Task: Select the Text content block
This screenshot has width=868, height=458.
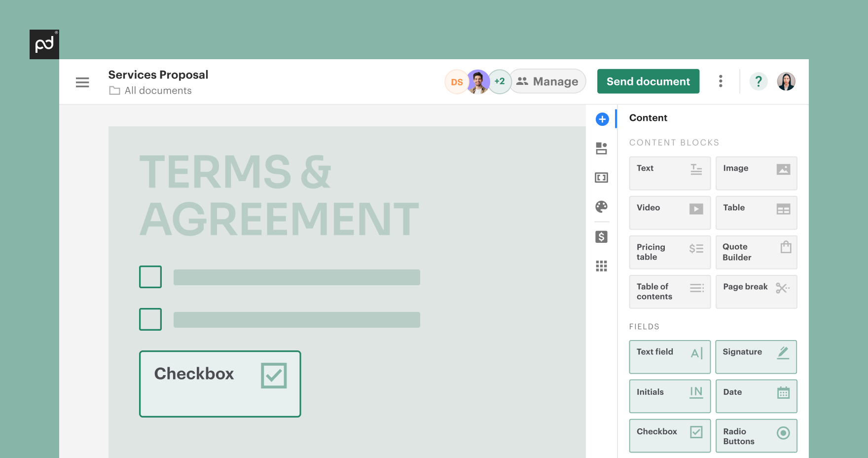Action: pos(670,173)
